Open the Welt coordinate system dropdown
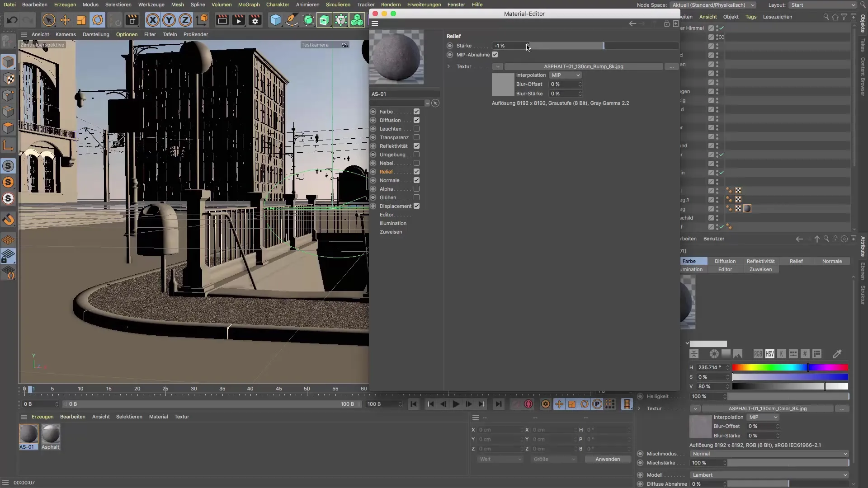 point(500,459)
